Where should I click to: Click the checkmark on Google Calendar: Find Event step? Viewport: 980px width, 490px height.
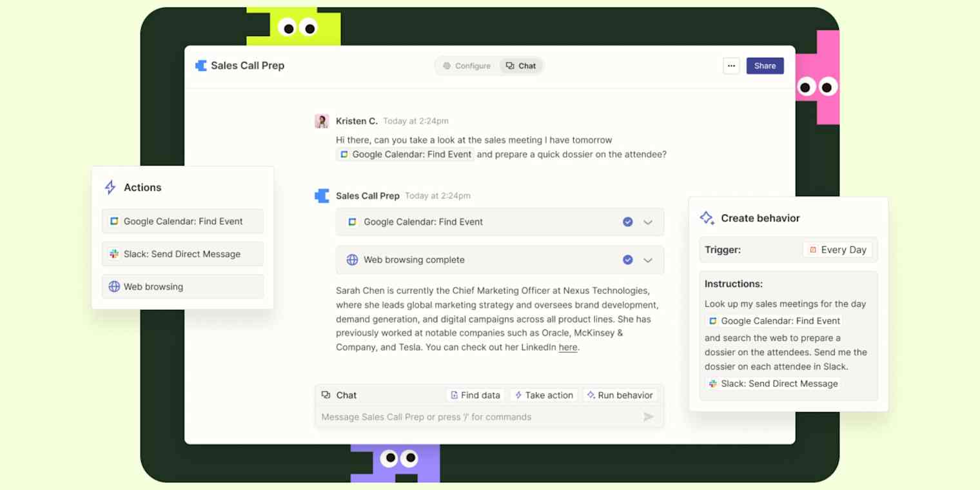pyautogui.click(x=627, y=222)
